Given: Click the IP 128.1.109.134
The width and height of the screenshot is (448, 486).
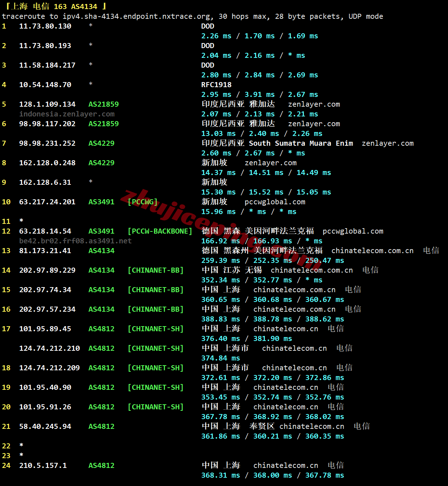Looking at the screenshot, I should tap(47, 104).
